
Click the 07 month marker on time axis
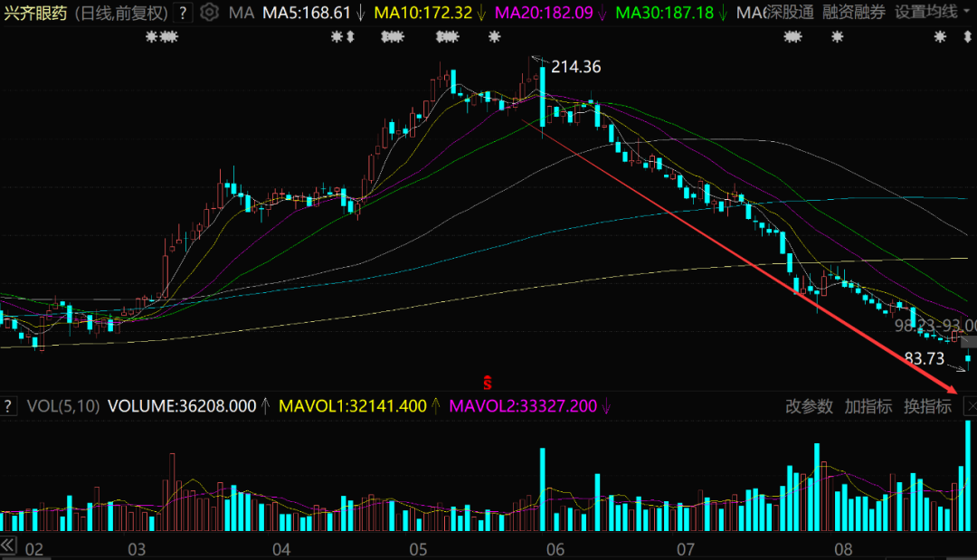[686, 549]
